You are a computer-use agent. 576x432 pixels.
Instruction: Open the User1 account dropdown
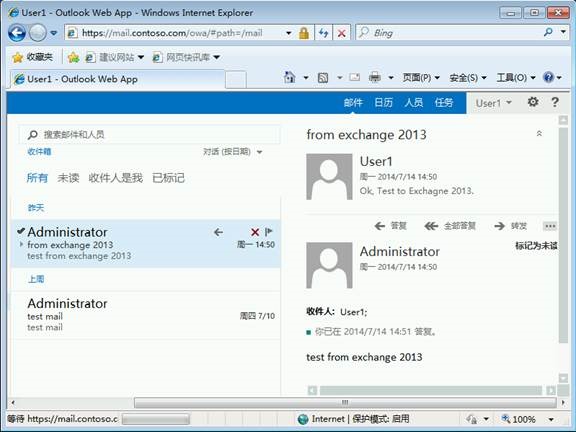(x=493, y=103)
